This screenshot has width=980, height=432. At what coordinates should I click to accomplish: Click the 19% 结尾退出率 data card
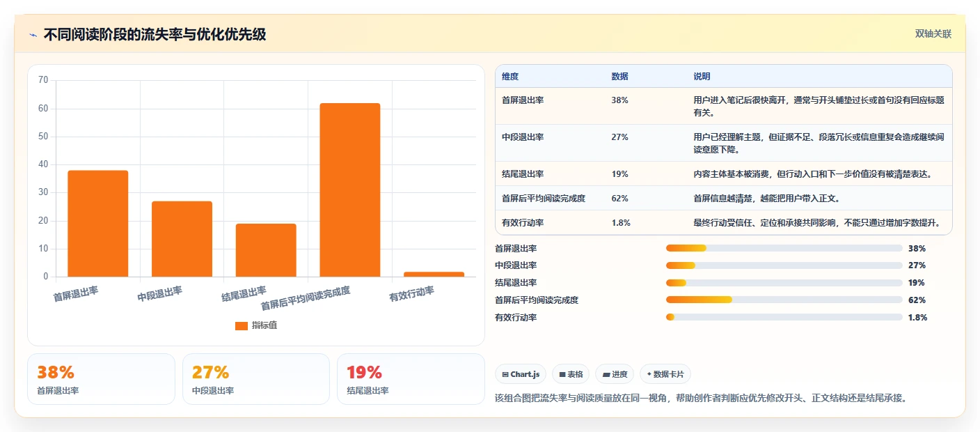point(411,379)
